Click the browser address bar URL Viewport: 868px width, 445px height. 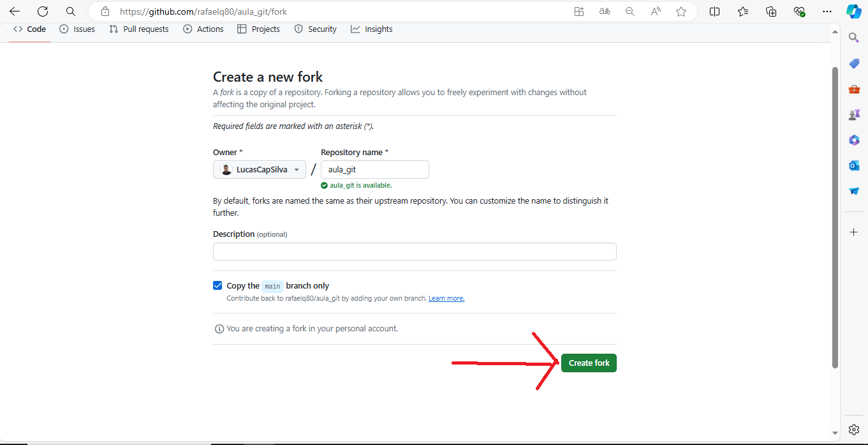(203, 11)
